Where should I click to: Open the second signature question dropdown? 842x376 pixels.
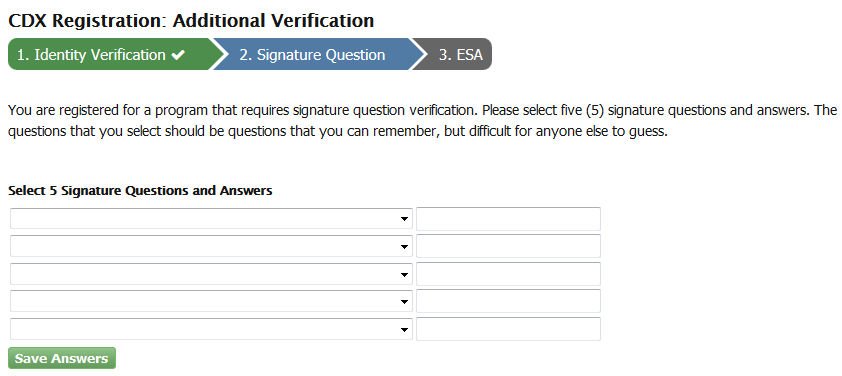[x=211, y=246]
